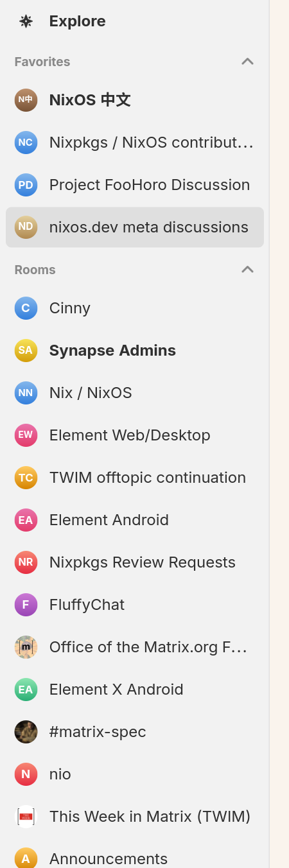Open the Nix / NixOS room

point(135,393)
